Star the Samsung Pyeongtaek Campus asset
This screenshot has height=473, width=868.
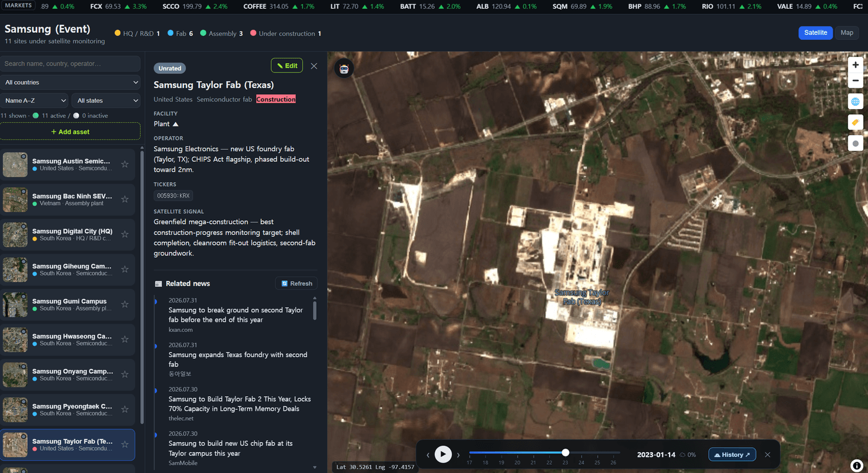point(125,409)
